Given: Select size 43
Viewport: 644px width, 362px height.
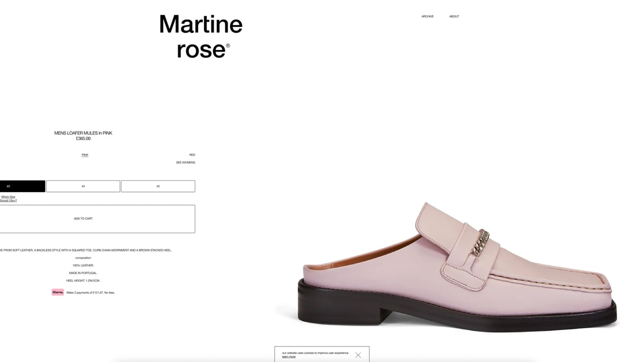Looking at the screenshot, I should [22, 186].
